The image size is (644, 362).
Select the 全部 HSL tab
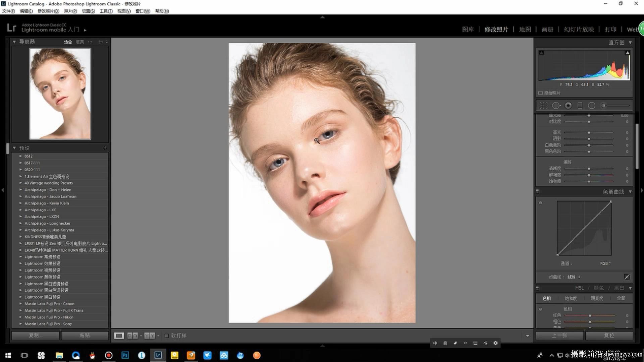[621, 298]
